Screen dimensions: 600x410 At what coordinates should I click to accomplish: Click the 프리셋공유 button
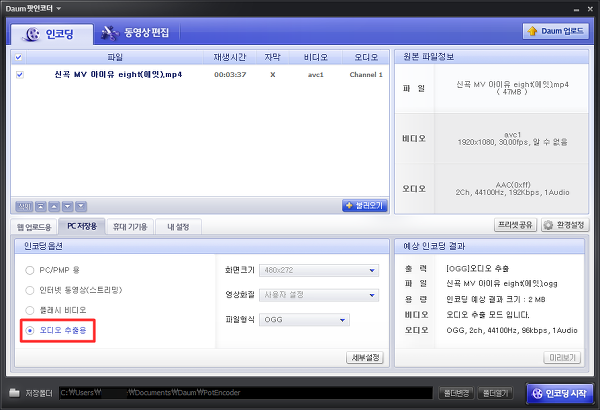pyautogui.click(x=515, y=225)
